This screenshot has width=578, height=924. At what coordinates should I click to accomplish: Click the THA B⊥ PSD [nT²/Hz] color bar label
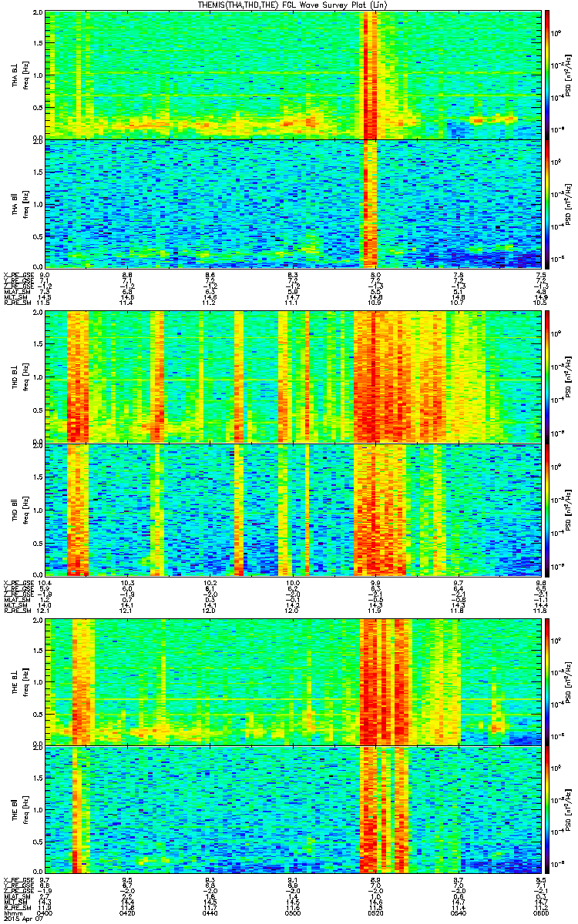tap(569, 74)
